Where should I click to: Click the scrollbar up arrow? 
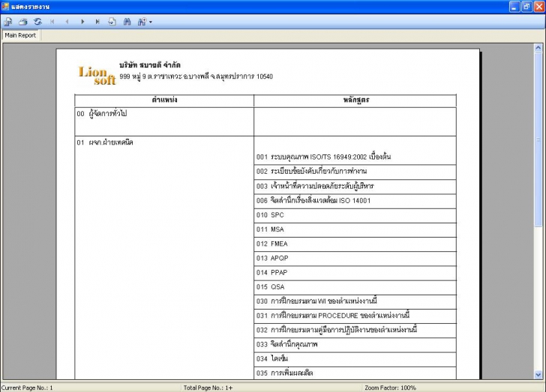pyautogui.click(x=538, y=48)
